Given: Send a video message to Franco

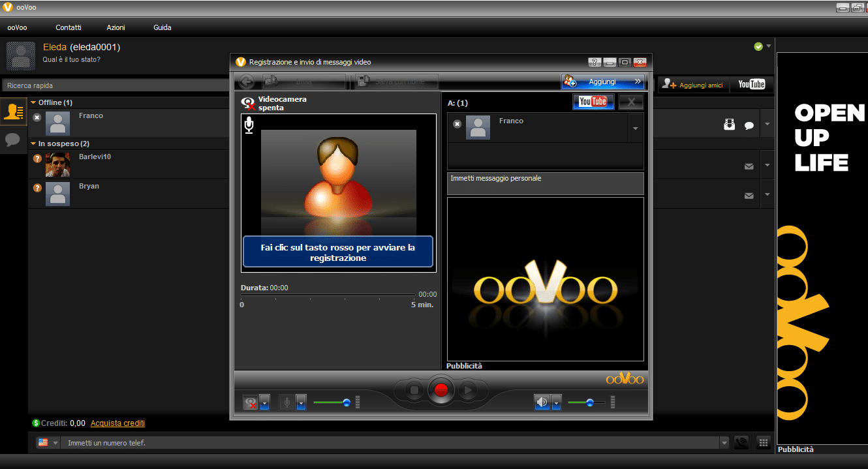Looking at the screenshot, I should (729, 124).
